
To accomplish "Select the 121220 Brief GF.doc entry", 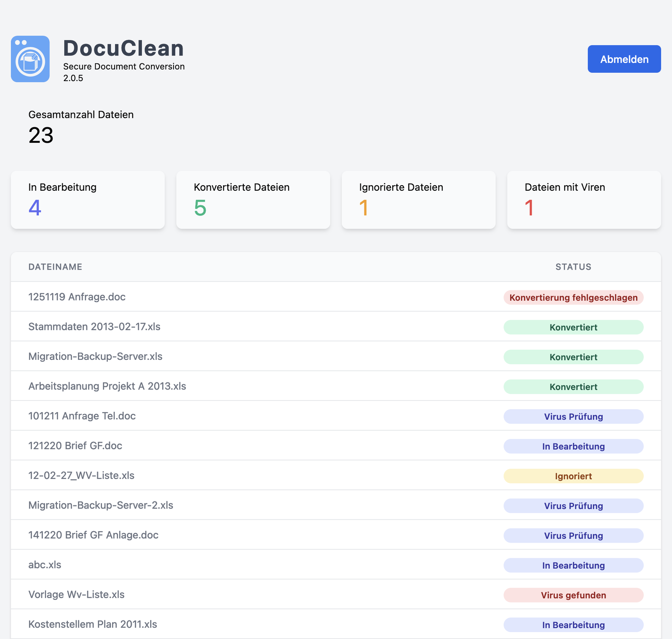I will point(75,446).
